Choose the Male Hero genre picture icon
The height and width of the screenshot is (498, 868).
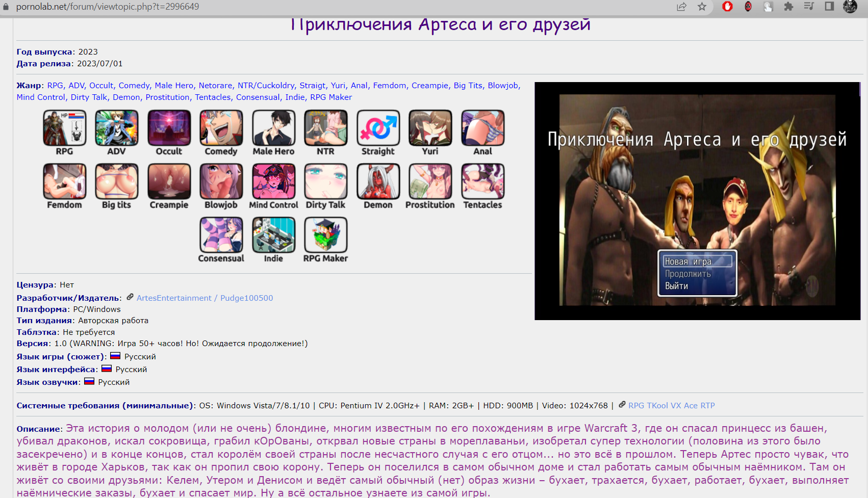point(274,128)
